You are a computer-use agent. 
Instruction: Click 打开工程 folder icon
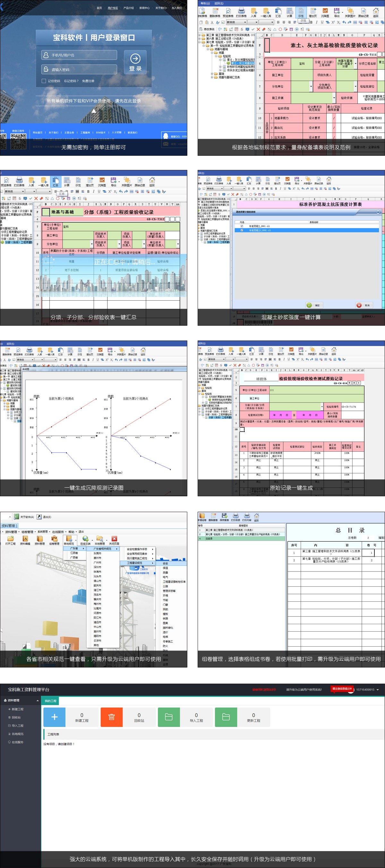pyautogui.click(x=11, y=540)
